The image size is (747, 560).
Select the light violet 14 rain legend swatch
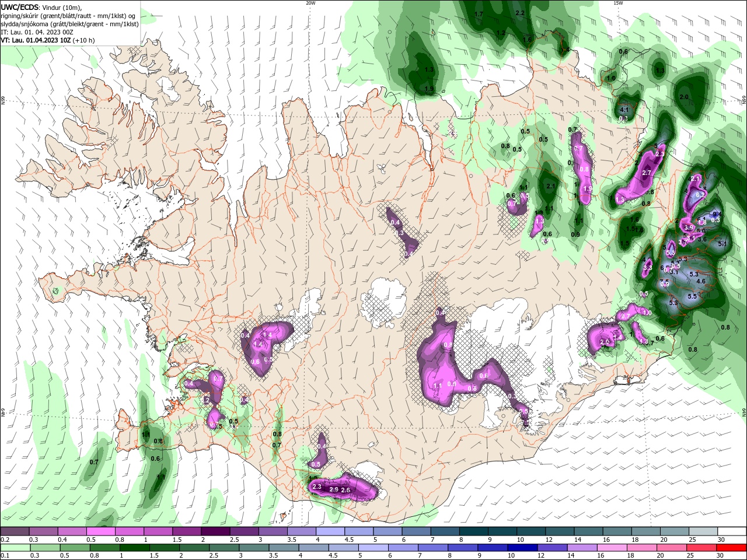(583, 548)
